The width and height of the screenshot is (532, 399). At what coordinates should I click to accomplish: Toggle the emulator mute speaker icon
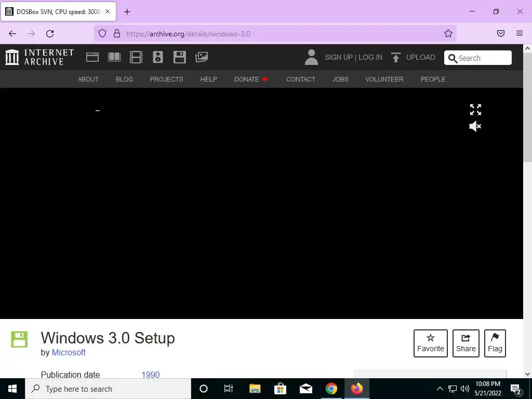click(x=475, y=126)
